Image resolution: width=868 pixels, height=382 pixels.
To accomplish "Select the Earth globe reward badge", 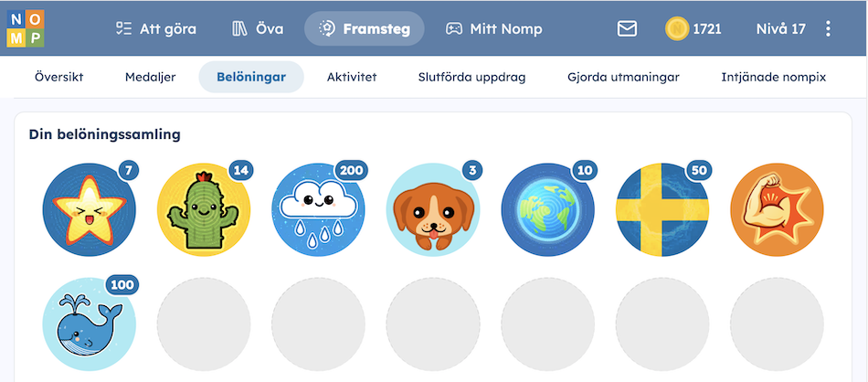I will pos(547,209).
